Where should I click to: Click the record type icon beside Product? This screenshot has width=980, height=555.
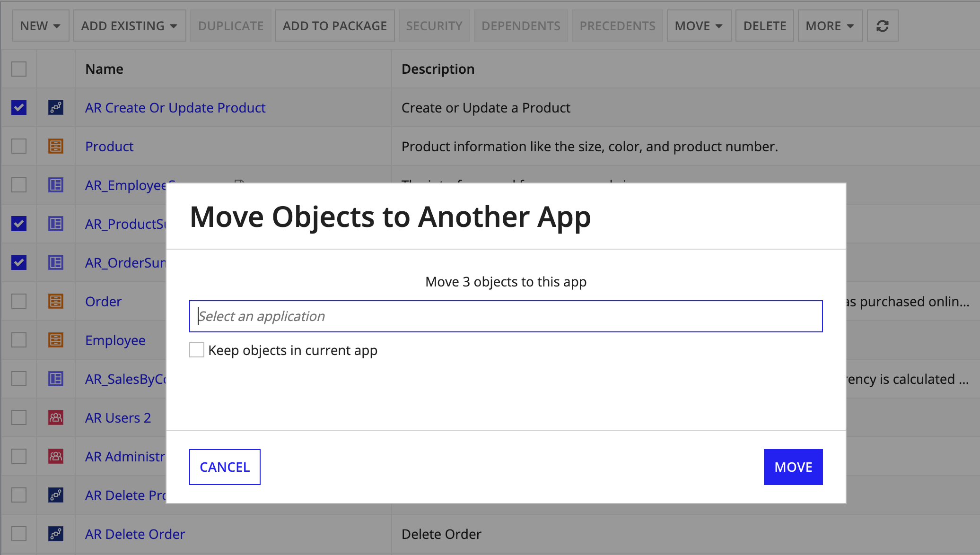coord(56,147)
